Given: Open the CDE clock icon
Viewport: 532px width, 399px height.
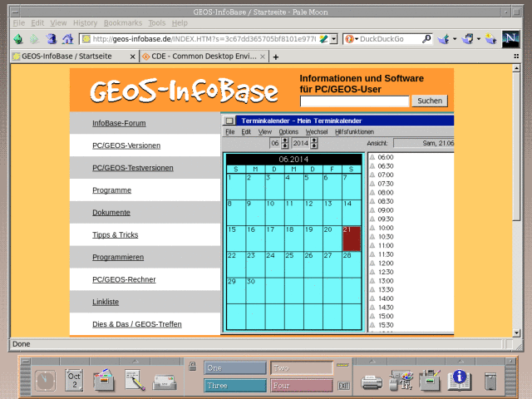Looking at the screenshot, I should (45, 380).
